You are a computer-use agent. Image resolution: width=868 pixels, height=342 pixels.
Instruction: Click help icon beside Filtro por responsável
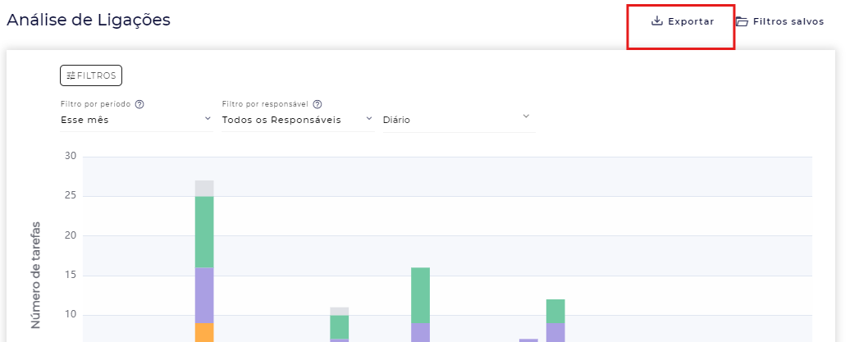point(318,104)
